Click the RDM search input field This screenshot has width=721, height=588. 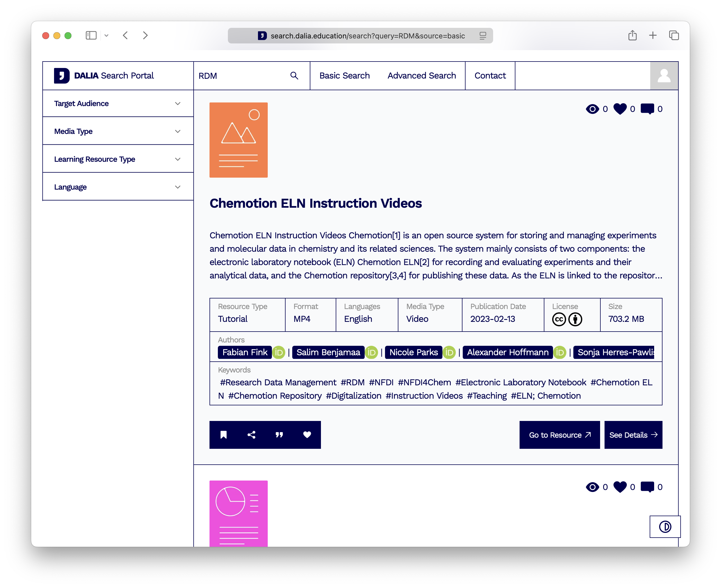[241, 76]
